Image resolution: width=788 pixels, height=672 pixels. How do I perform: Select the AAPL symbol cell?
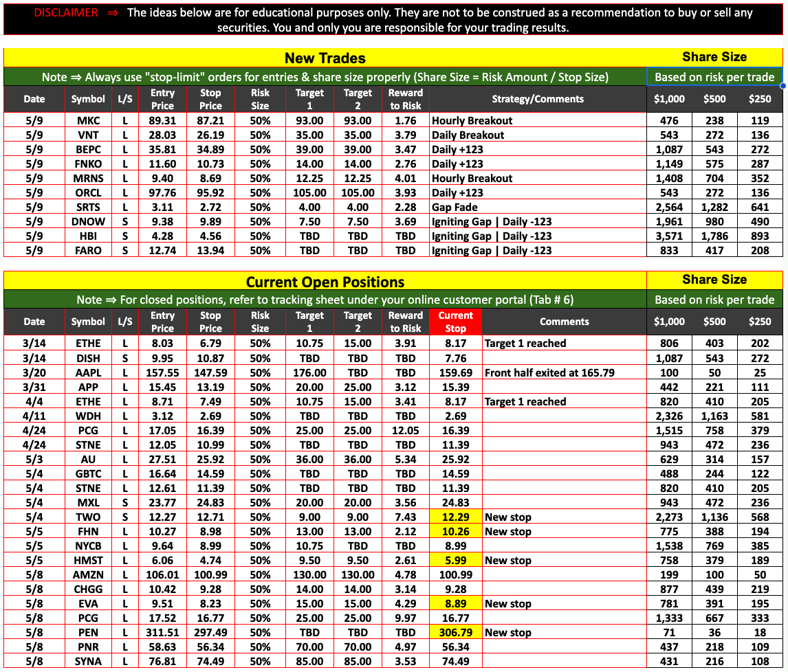click(88, 372)
